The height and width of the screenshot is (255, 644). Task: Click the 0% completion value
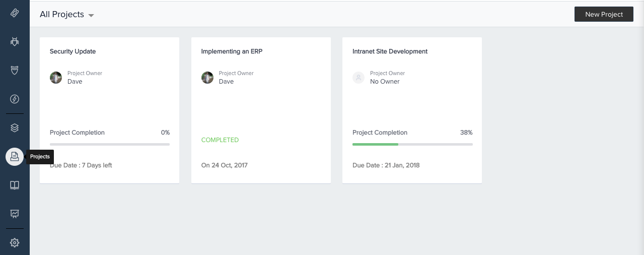click(x=165, y=133)
